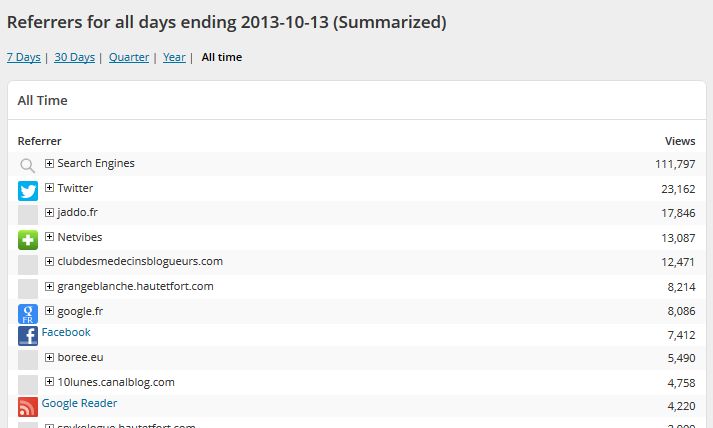Click the blank icon beside jaddo.fr
This screenshot has height=428, width=713.
[x=28, y=215]
